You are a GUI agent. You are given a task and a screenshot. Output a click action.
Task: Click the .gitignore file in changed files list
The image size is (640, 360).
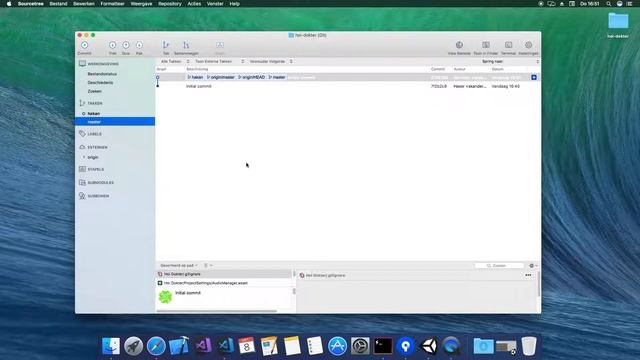point(224,274)
